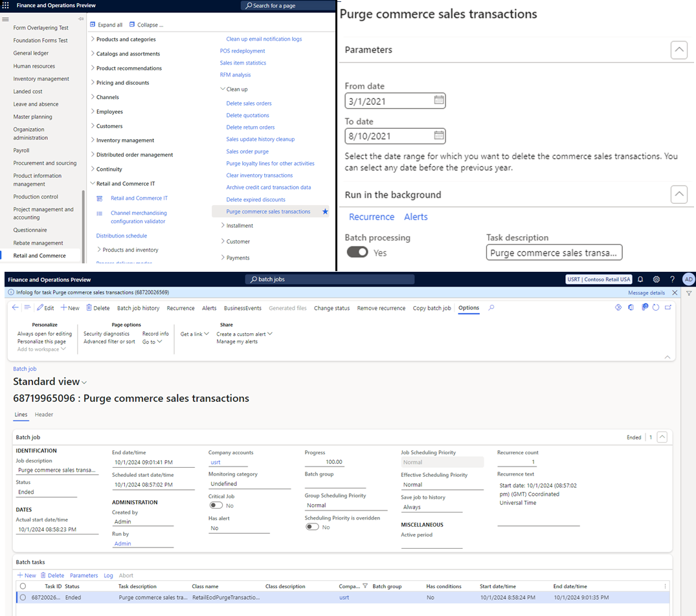Screen dimensions: 696x616
Task: Open the calendar picker for From date
Action: pos(438,100)
